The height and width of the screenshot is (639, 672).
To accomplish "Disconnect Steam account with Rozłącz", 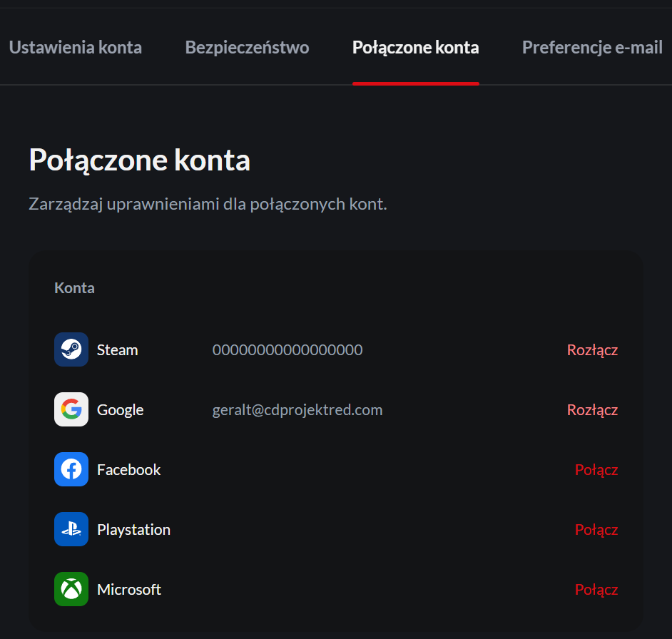I will click(x=592, y=350).
